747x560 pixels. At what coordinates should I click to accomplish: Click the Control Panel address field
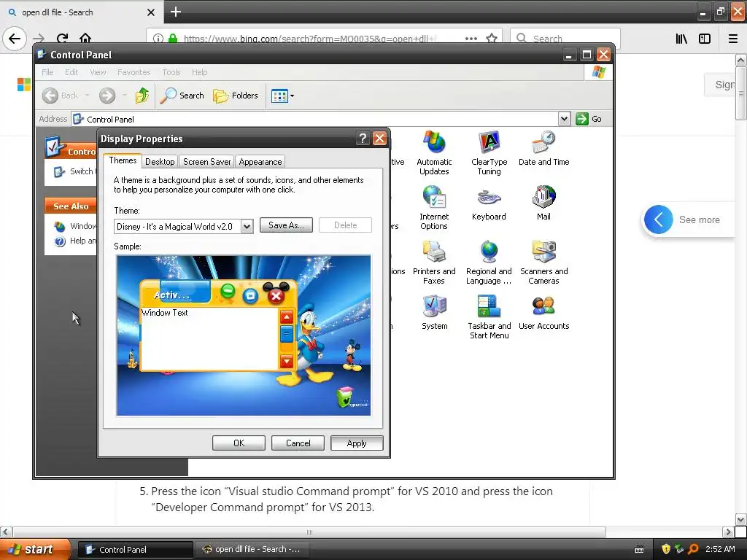click(315, 119)
